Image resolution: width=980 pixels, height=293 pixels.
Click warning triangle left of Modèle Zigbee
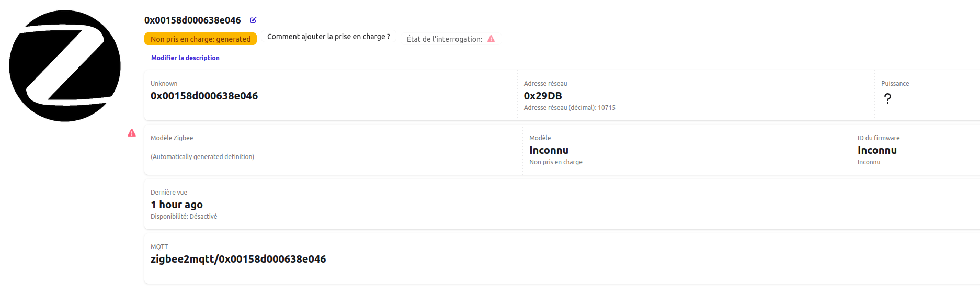click(x=132, y=133)
